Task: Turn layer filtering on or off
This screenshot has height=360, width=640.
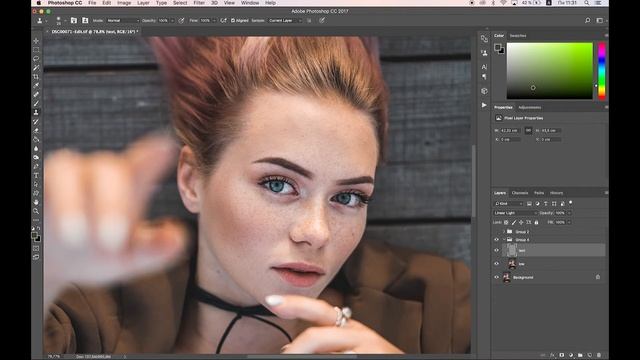Action: coord(570,202)
